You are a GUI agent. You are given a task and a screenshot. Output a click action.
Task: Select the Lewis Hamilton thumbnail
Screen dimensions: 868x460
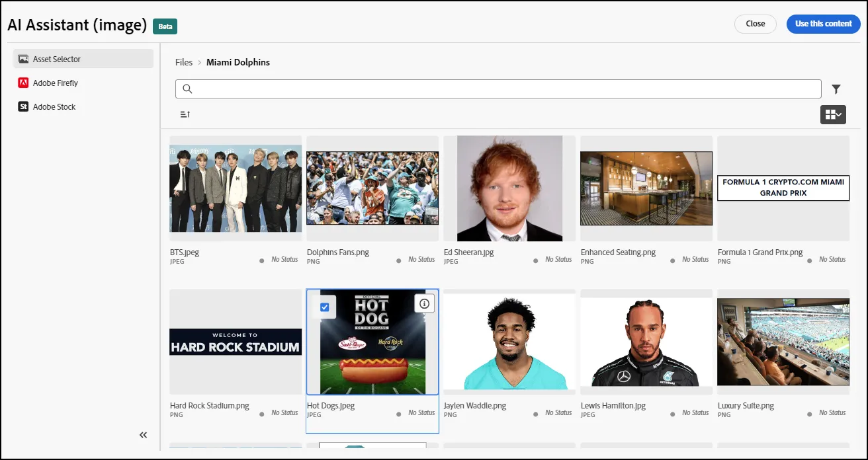646,342
